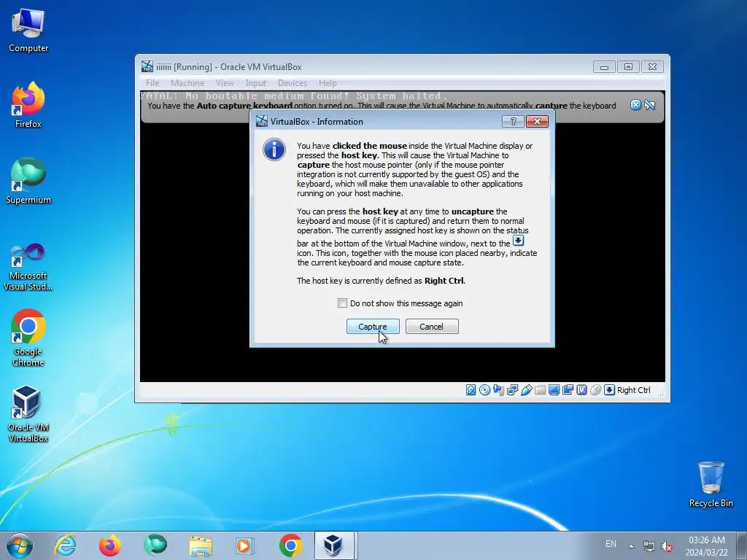Open the Help menu
The width and height of the screenshot is (747, 560).
pyautogui.click(x=328, y=83)
